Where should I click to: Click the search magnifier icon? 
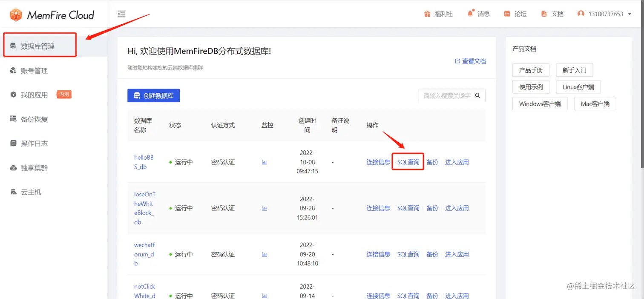click(x=478, y=96)
